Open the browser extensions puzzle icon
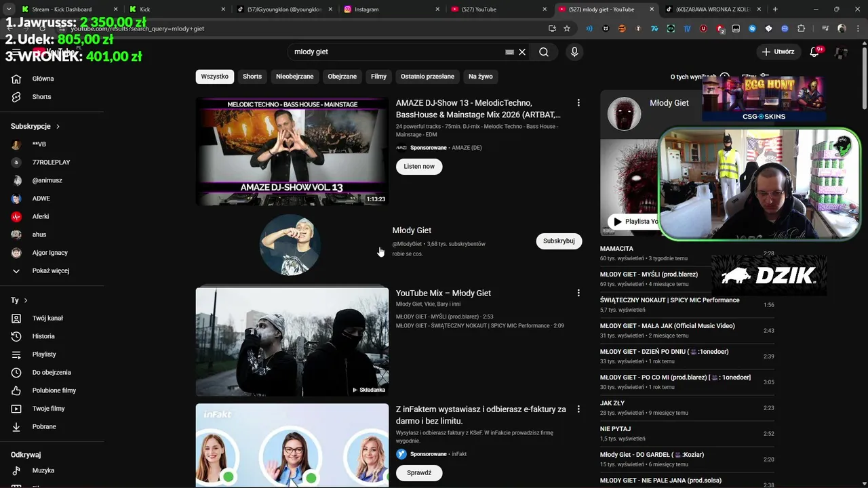Viewport: 868px width, 488px height. click(802, 28)
